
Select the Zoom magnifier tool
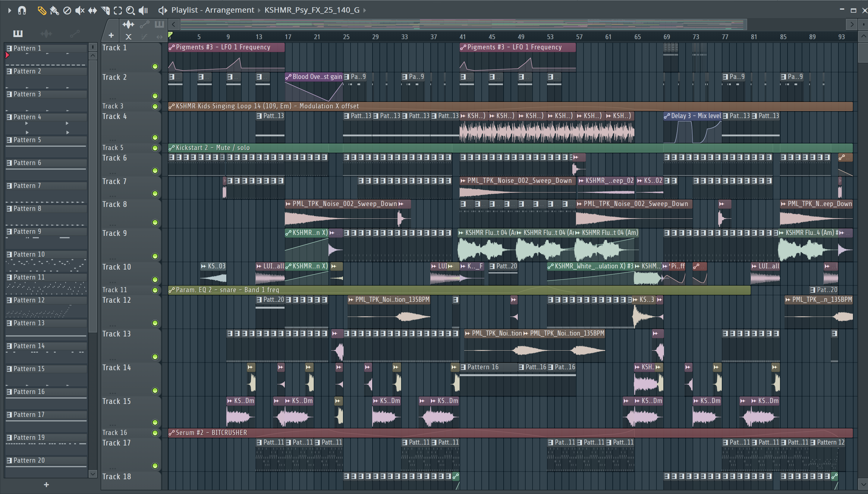[131, 11]
